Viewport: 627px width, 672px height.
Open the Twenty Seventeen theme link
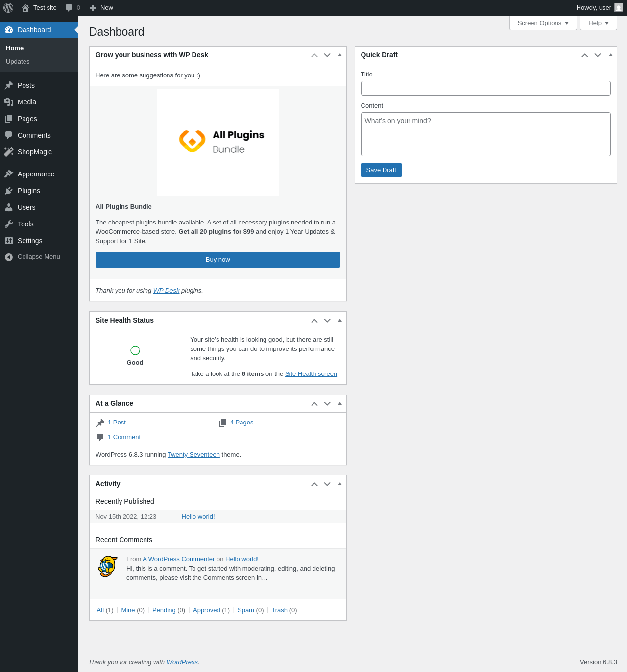click(x=193, y=455)
